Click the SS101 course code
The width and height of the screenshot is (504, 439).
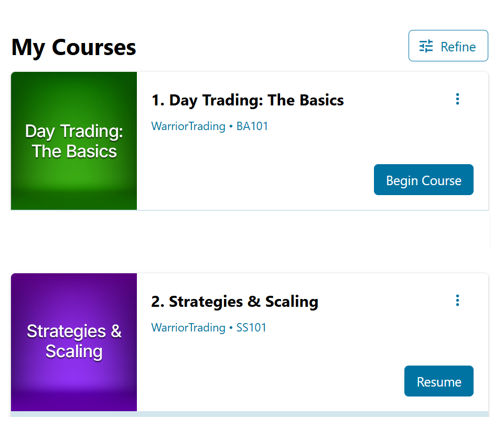(x=251, y=327)
